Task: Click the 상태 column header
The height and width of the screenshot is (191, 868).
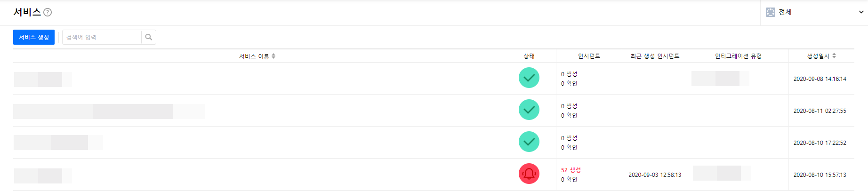Action: [x=529, y=56]
